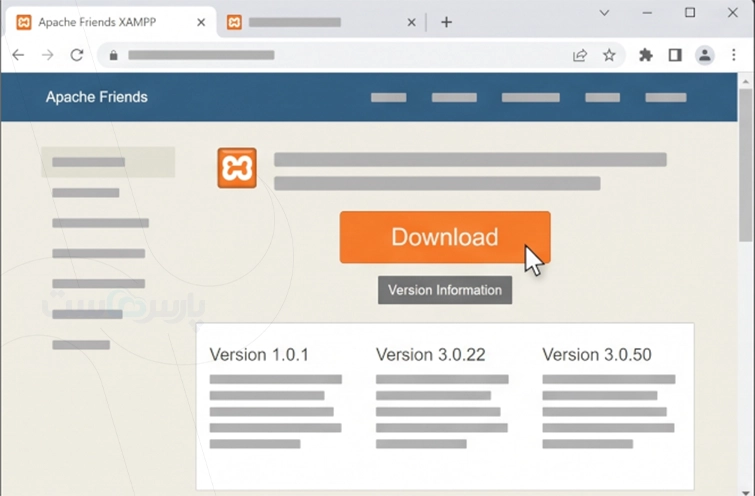Screen dimensions: 755x496
Task: Switch to the Apache Friends XAMPP tab
Action: click(x=111, y=22)
